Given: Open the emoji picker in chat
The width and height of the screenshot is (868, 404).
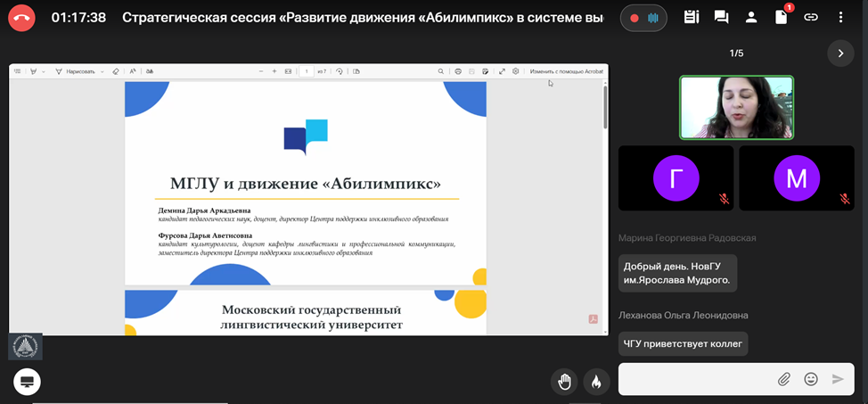Looking at the screenshot, I should tap(811, 379).
